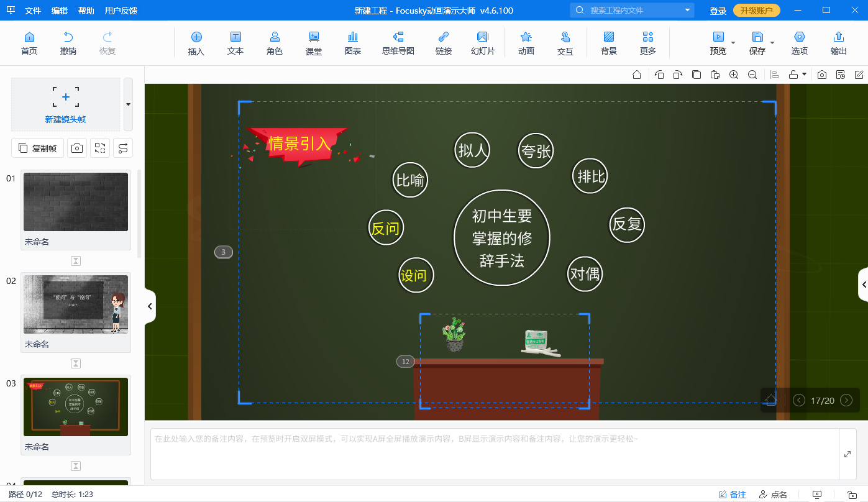The width and height of the screenshot is (868, 502).
Task: Expand the notes area to full size
Action: (847, 454)
